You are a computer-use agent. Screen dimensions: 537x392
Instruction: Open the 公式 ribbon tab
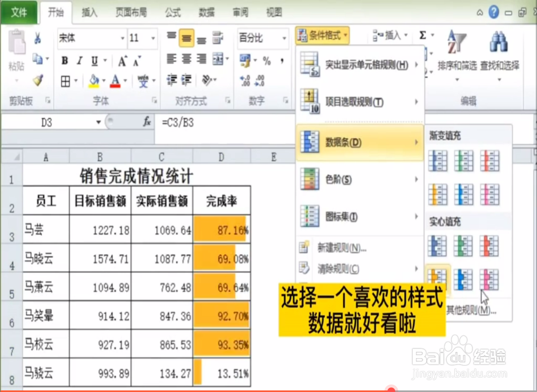173,12
